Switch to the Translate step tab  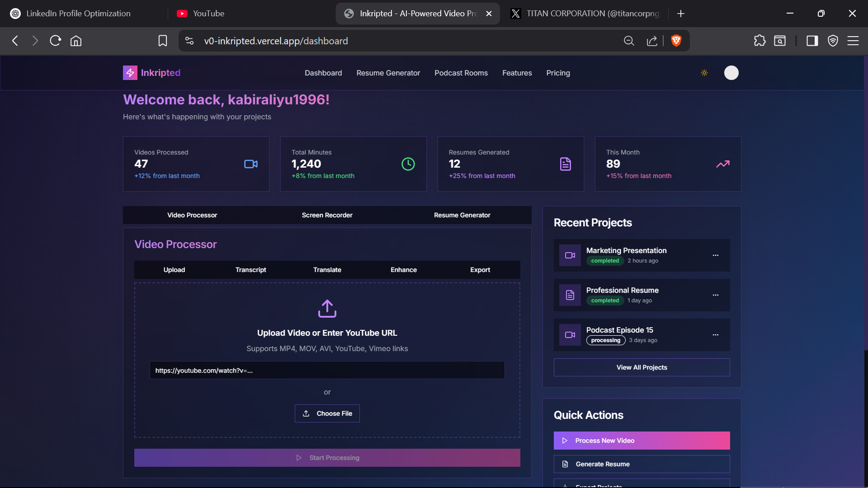327,270
